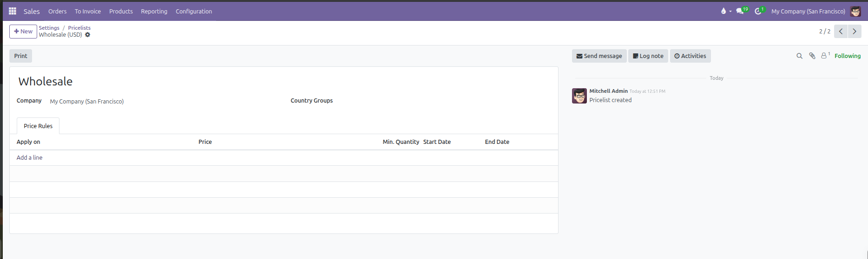
Task: Sort by Price column header
Action: (x=205, y=142)
